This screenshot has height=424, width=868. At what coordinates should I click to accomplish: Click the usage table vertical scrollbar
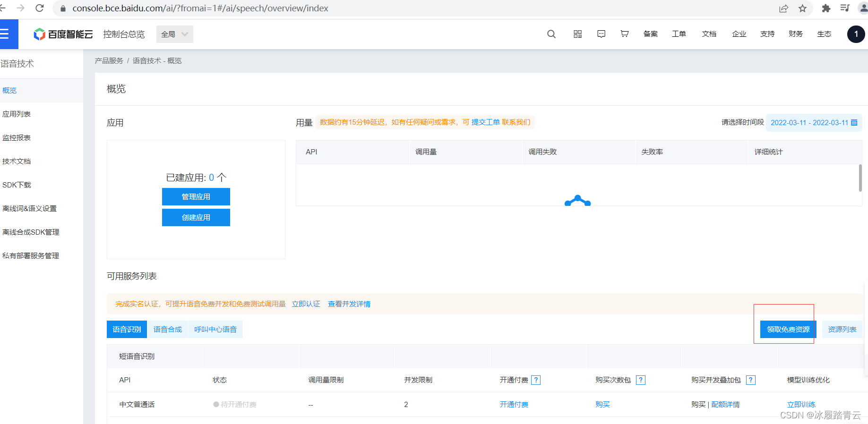tap(860, 178)
